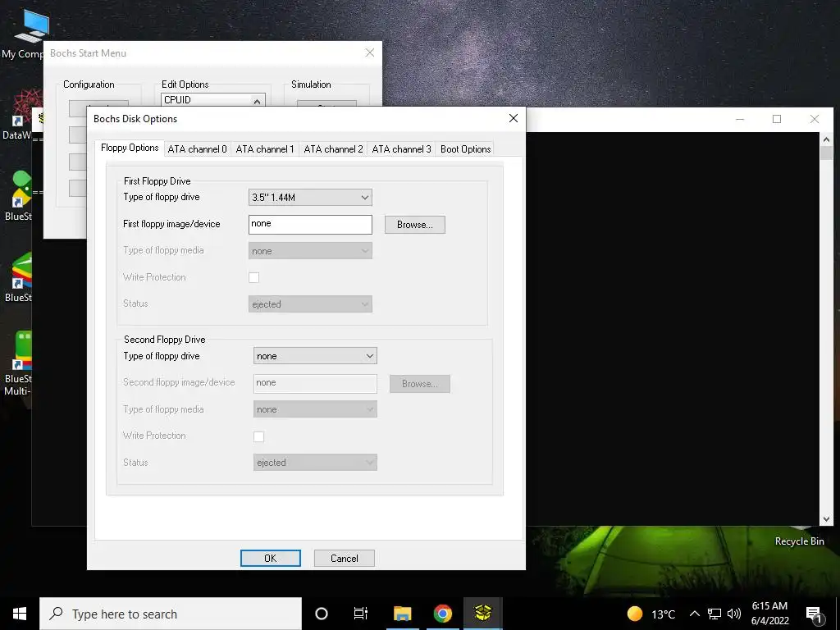Open first floppy Status dropdown showing ejected

tap(310, 304)
